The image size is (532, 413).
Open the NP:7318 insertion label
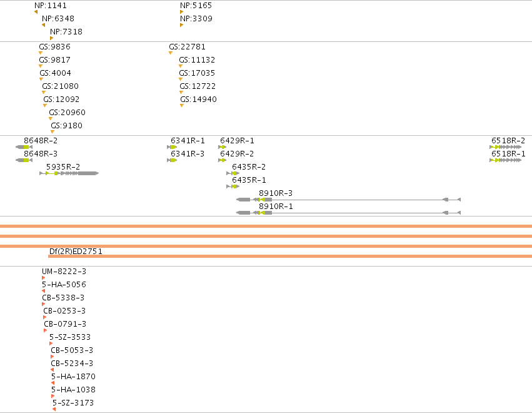click(66, 31)
